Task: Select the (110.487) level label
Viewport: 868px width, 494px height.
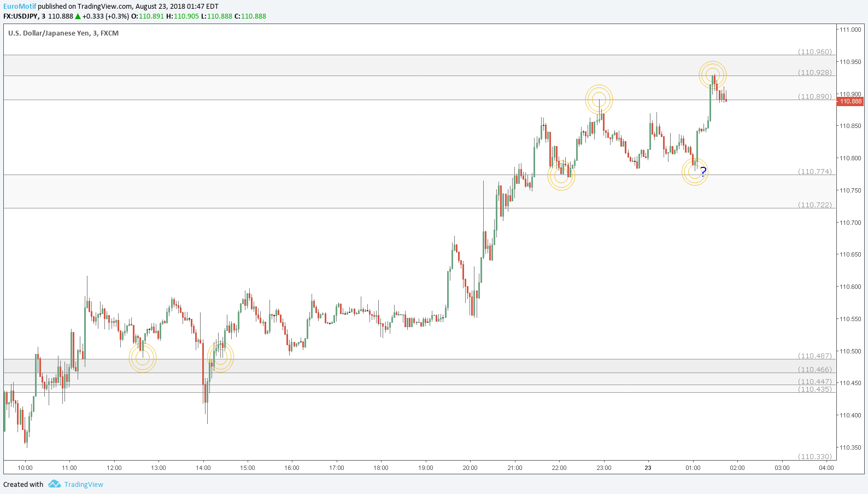Action: [815, 356]
